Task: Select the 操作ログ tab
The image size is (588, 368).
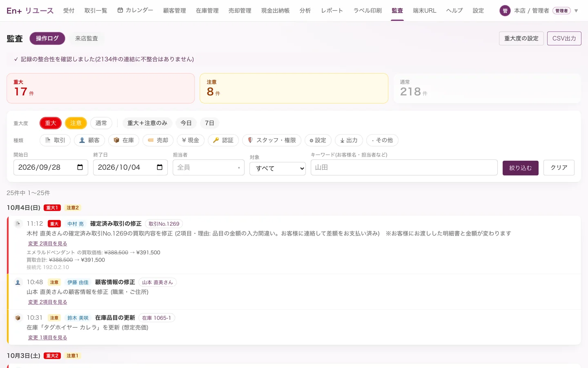Action: (47, 38)
